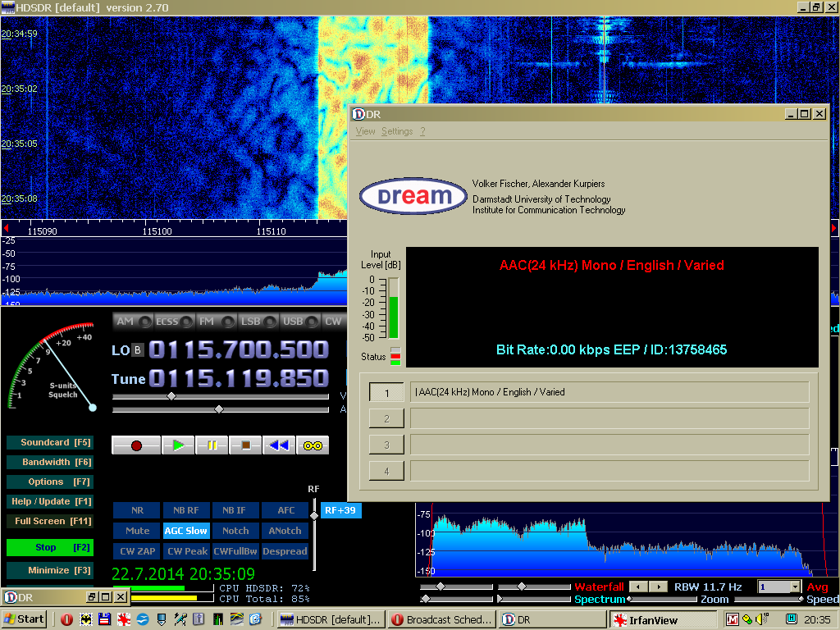Image resolution: width=840 pixels, height=630 pixels.
Task: Select service button 1 in Dream
Action: pyautogui.click(x=386, y=393)
